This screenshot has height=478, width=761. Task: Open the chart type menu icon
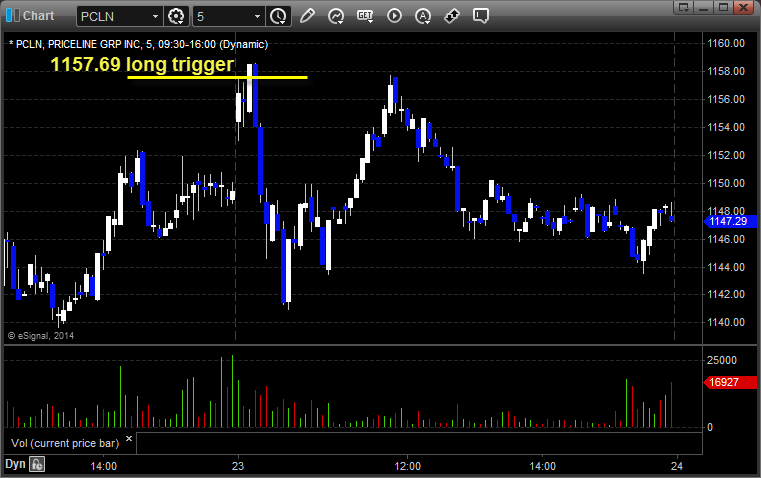point(336,16)
